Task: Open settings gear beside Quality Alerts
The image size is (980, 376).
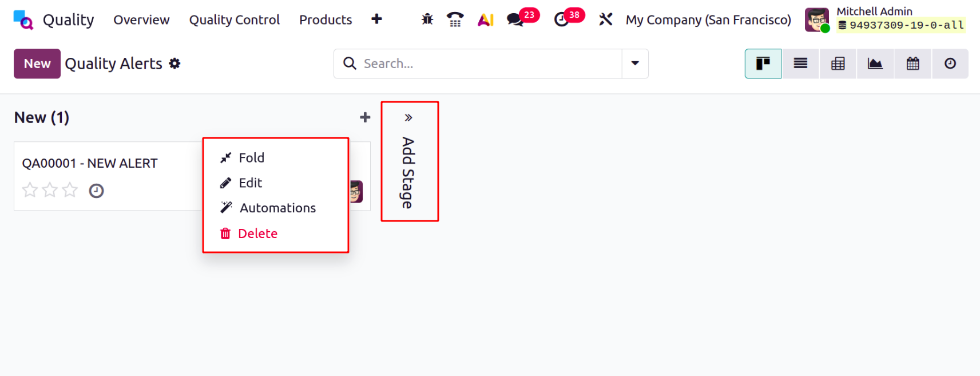Action: [174, 64]
